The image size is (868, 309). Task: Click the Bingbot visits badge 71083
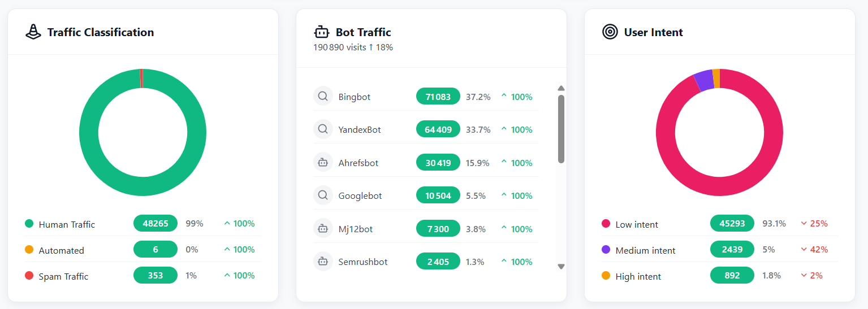438,97
